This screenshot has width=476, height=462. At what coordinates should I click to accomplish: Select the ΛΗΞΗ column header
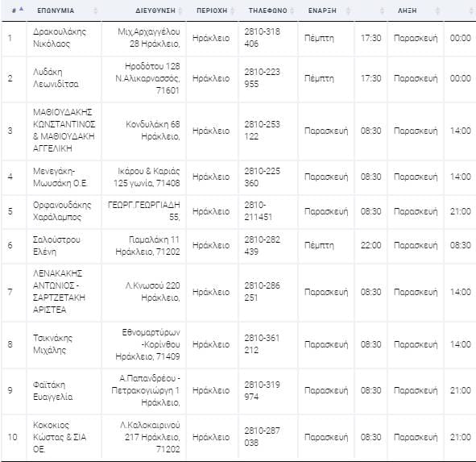click(407, 10)
